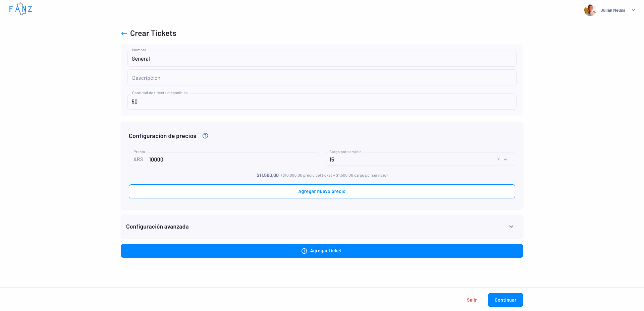Click into the Descripción field
Viewport: 644px width, 311px height.
(322, 78)
